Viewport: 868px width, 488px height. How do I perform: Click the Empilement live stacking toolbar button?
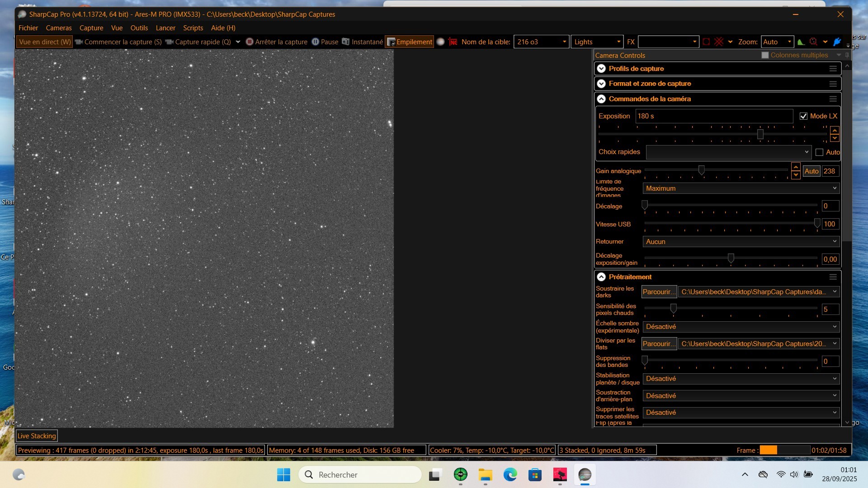409,42
